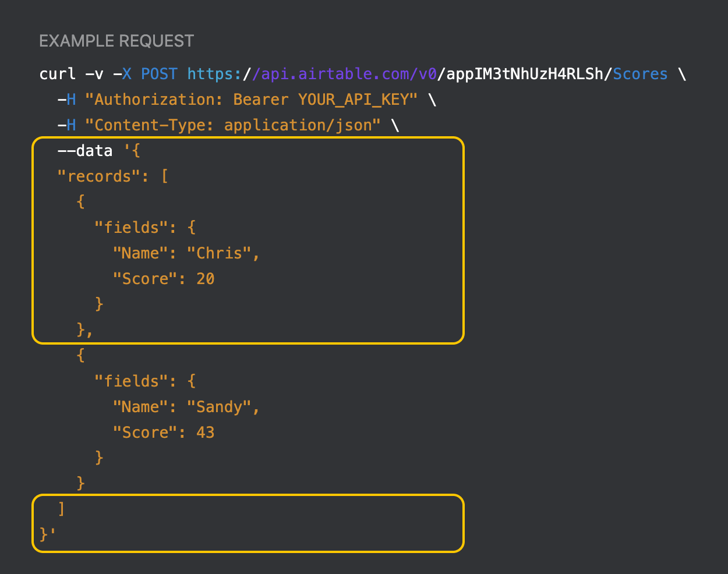
Task: Click the "Chris" name value
Action: [x=219, y=254]
